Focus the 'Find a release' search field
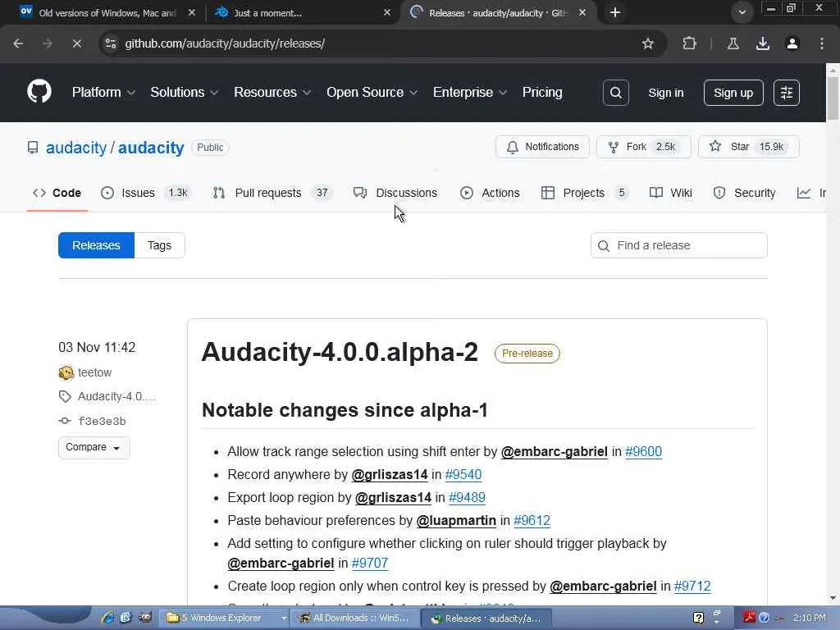Viewport: 840px width, 630px height. click(x=678, y=245)
